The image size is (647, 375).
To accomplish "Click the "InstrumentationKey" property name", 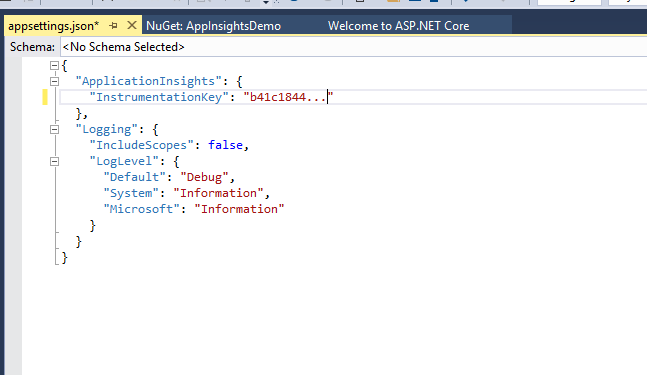I will coord(159,97).
